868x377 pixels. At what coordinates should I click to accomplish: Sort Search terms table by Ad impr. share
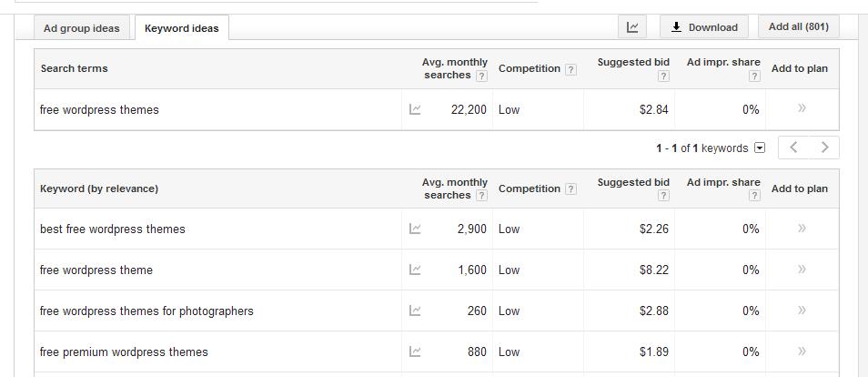click(723, 62)
